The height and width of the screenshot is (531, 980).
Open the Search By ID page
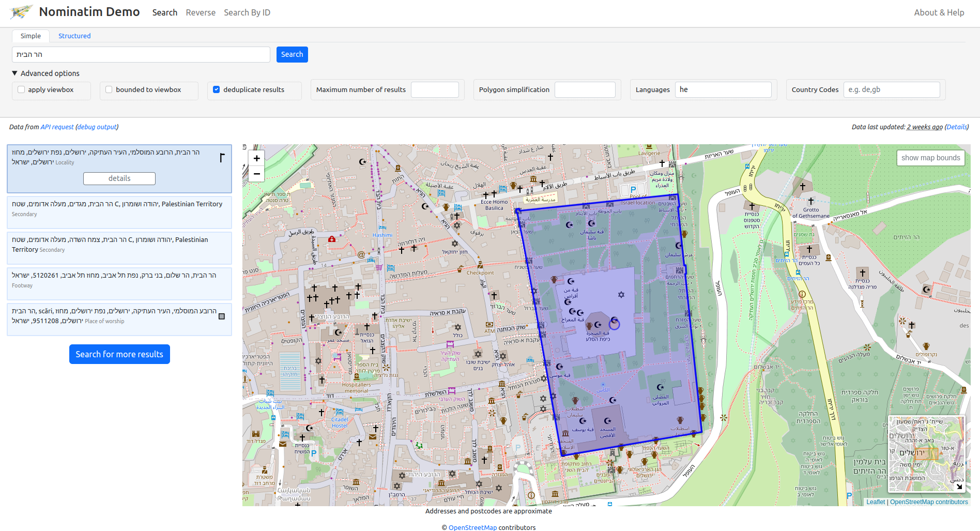click(x=247, y=12)
